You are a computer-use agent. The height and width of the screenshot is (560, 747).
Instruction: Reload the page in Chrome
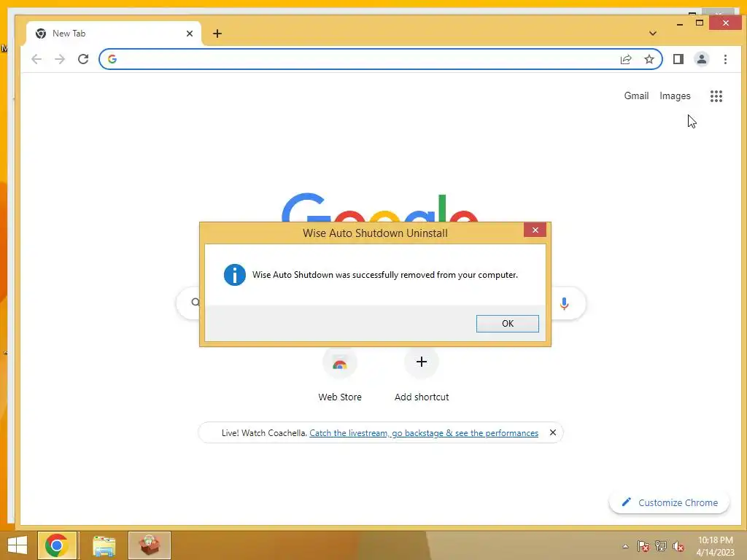83,59
